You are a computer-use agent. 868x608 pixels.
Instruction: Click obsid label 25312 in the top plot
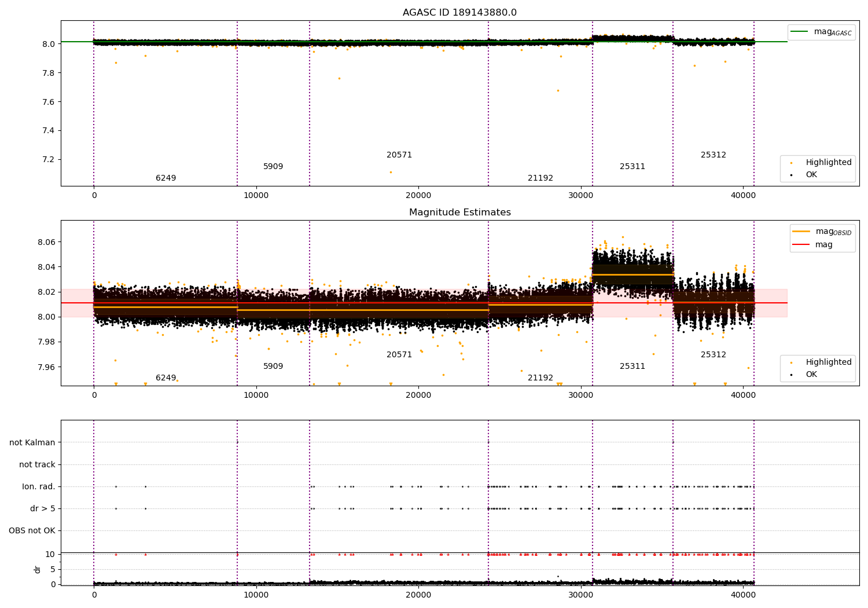713,155
